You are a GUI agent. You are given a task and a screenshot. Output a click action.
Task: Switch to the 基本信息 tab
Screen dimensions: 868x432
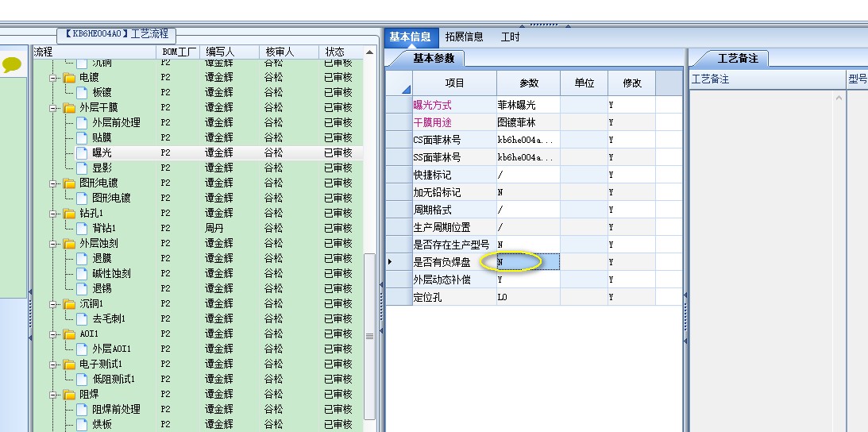[411, 37]
